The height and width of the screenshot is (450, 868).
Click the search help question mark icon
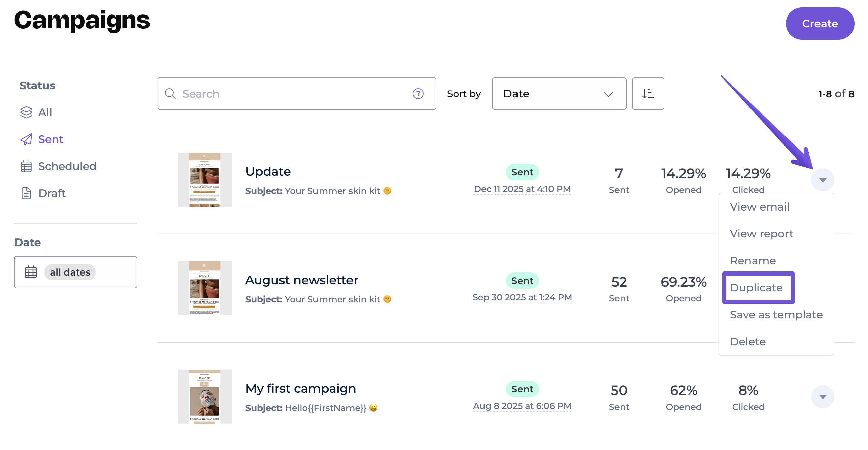pos(418,94)
